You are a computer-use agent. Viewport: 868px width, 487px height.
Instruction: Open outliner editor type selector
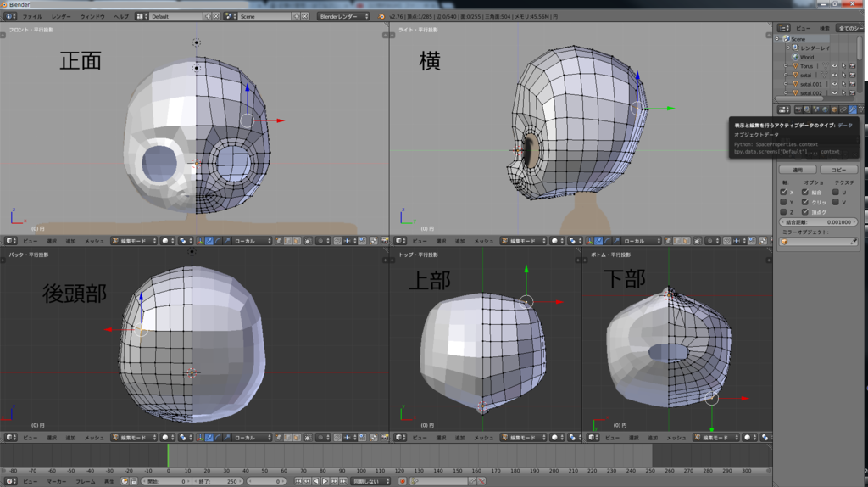pos(784,28)
